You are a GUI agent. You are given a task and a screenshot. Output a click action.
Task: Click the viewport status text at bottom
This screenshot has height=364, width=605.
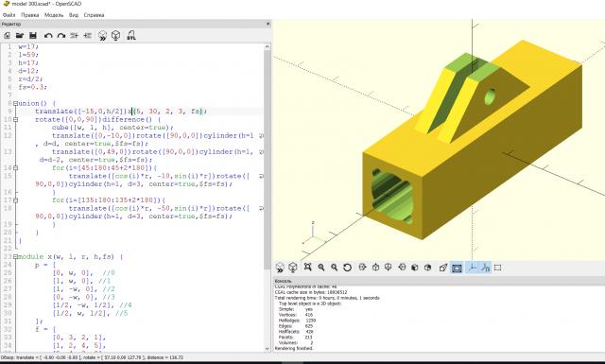point(93,357)
